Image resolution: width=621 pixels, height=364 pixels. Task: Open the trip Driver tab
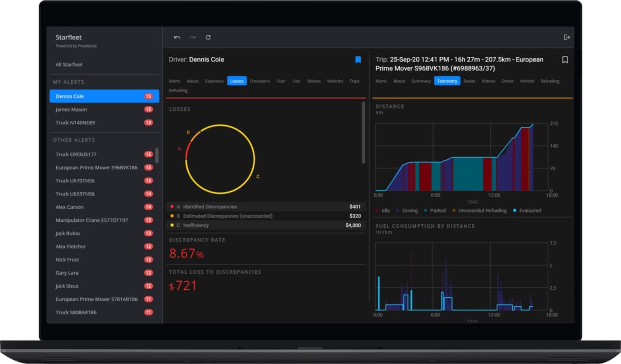(507, 81)
